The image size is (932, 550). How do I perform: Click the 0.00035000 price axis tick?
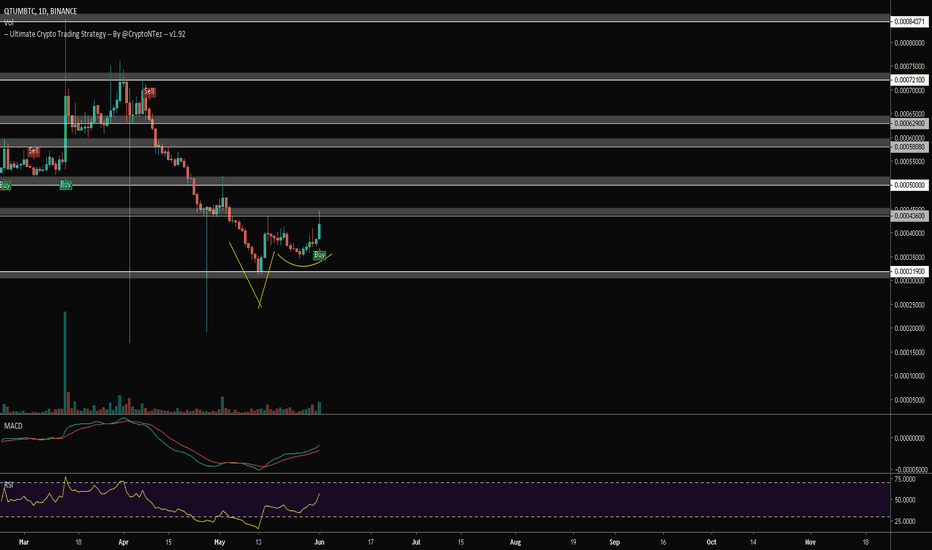coord(909,257)
